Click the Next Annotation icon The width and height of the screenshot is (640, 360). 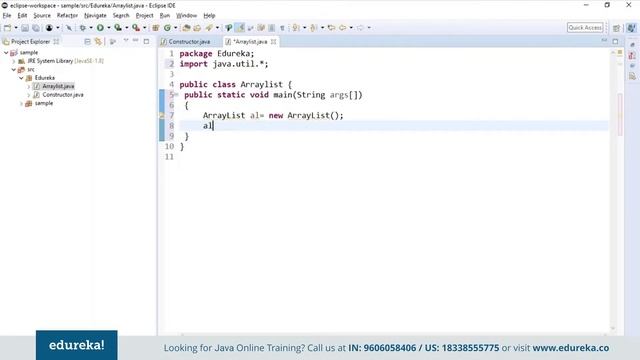[x=296, y=28]
